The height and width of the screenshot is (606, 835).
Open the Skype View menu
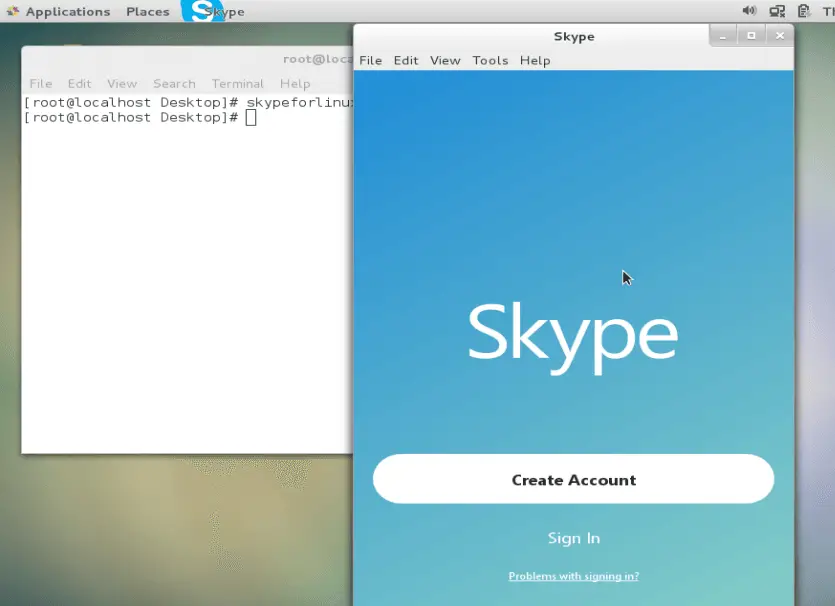point(445,61)
